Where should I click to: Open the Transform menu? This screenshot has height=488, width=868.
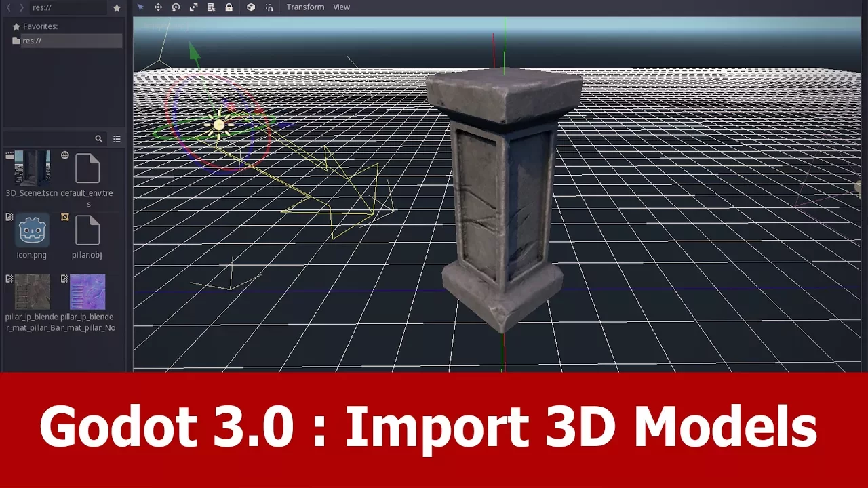click(x=305, y=7)
